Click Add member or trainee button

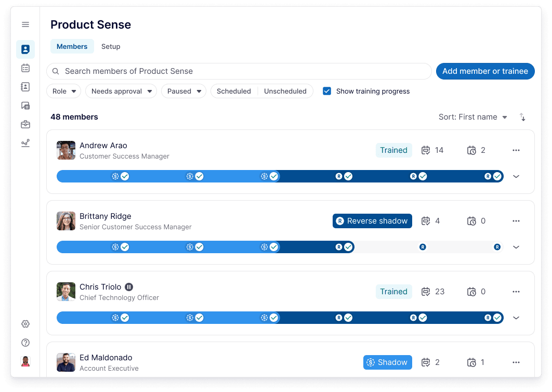[485, 71]
